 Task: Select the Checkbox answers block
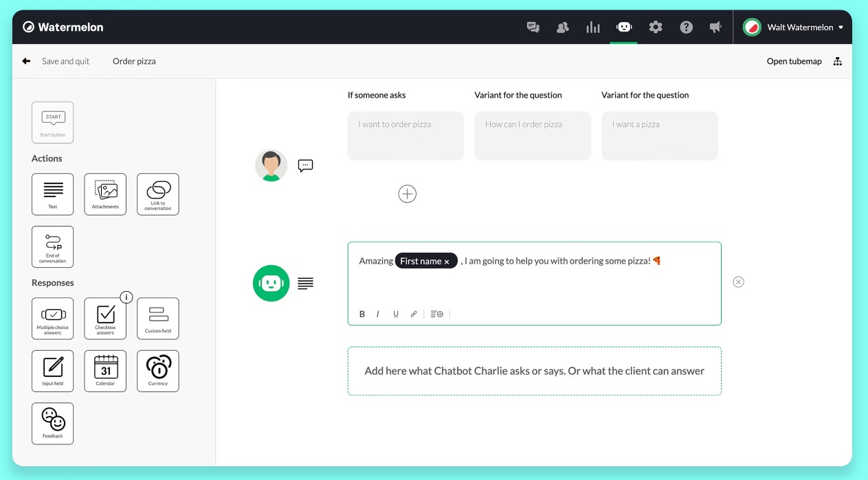coord(105,319)
